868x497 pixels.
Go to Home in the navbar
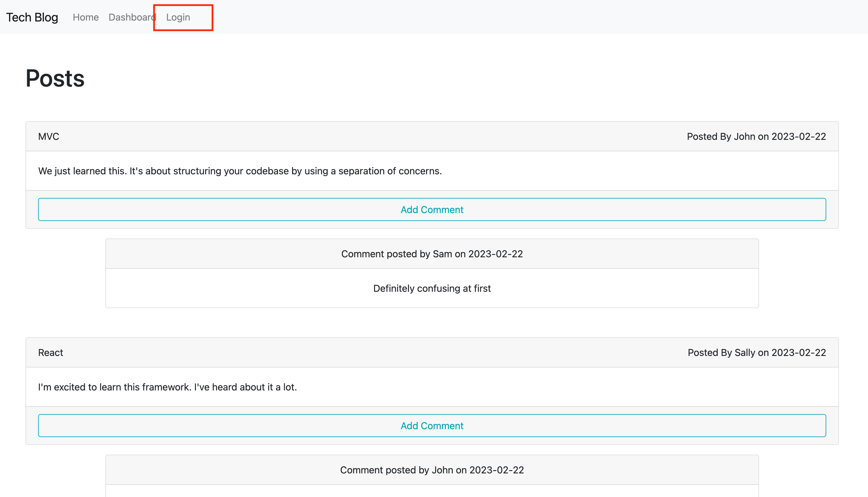pos(86,17)
